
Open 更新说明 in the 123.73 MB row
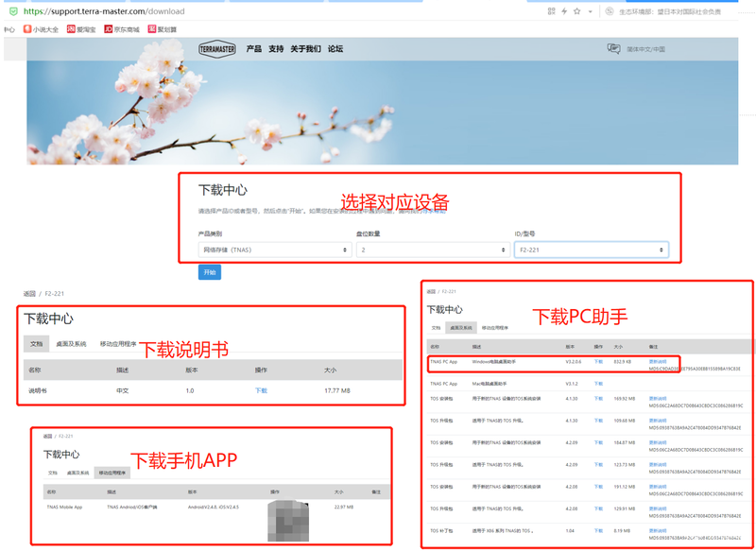658,465
